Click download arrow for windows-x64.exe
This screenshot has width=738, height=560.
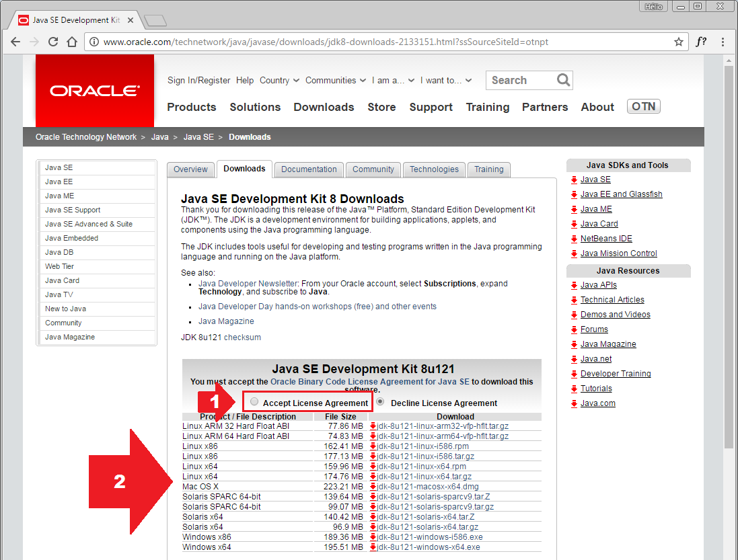tap(373, 547)
